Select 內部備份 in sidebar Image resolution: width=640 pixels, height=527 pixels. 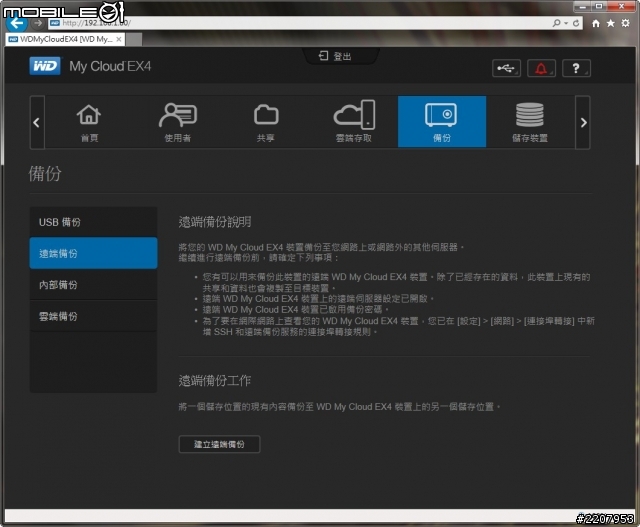pos(93,285)
